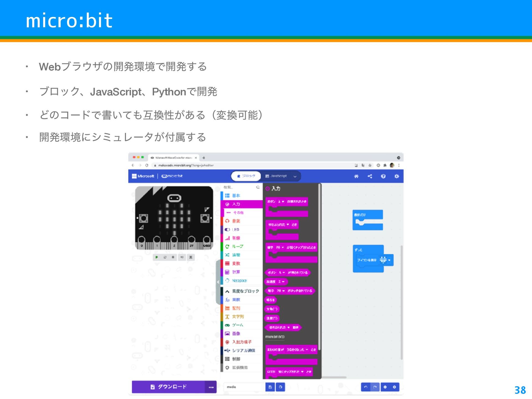This screenshot has width=532, height=399.
Task: Open 加速度 axis X dropdown
Action: pos(281,282)
